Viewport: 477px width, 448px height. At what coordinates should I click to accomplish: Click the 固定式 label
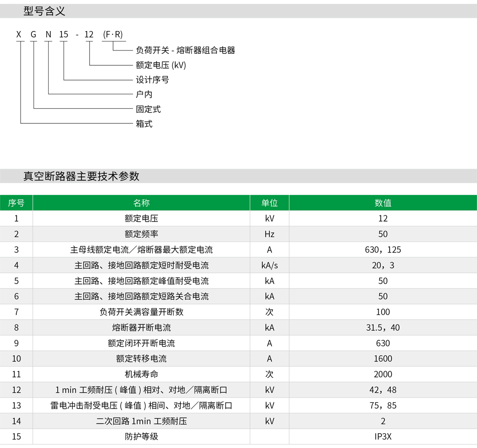tap(148, 109)
